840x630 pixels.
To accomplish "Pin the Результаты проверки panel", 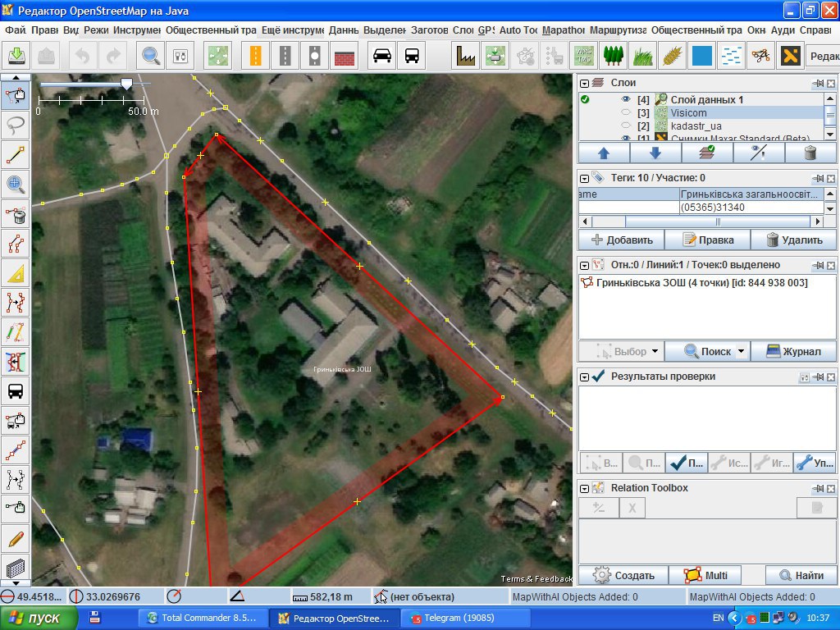I will point(818,377).
